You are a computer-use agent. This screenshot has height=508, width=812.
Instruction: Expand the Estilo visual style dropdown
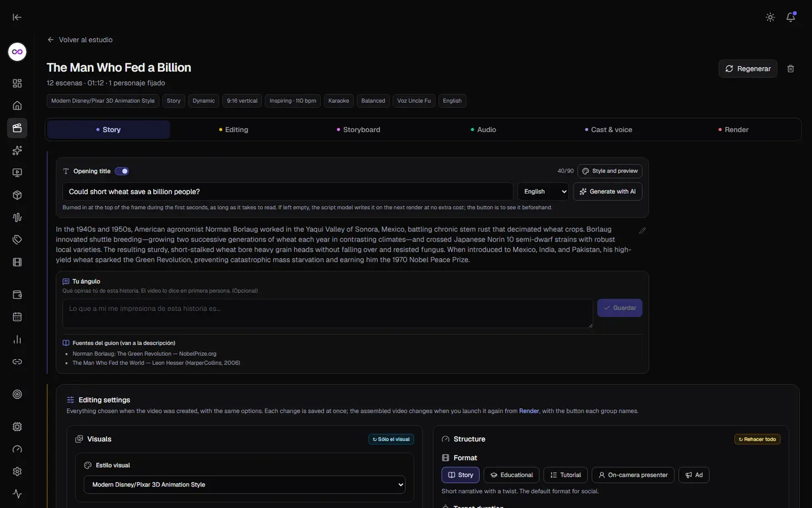244,485
